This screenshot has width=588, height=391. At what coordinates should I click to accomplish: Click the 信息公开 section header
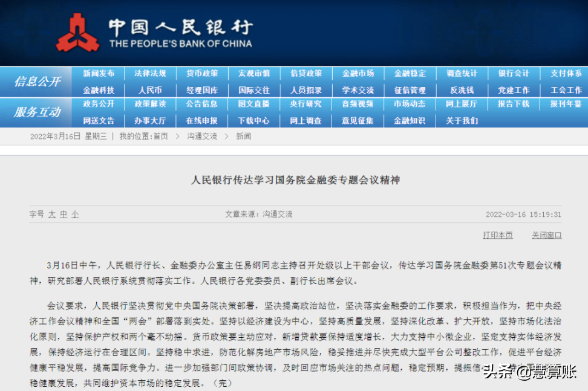[x=38, y=81]
